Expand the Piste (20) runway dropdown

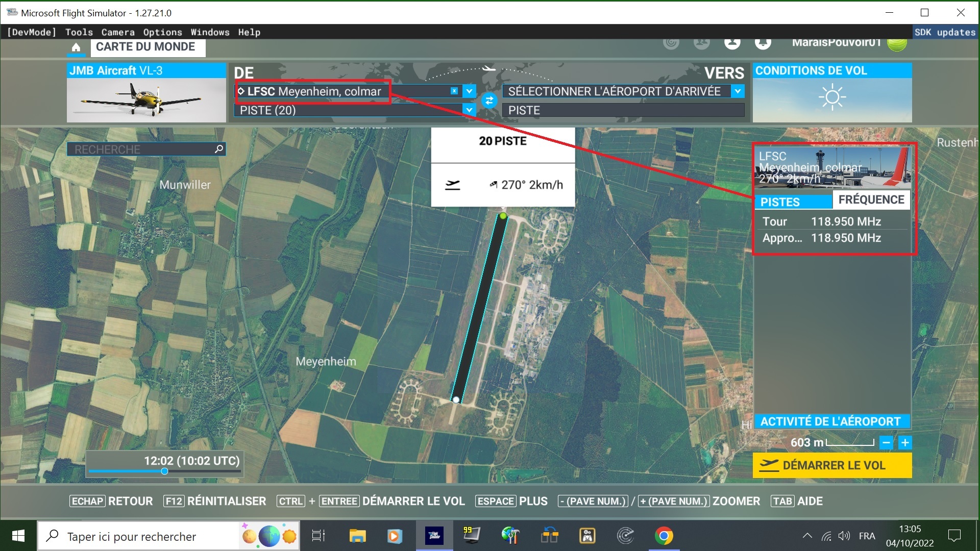pyautogui.click(x=469, y=110)
